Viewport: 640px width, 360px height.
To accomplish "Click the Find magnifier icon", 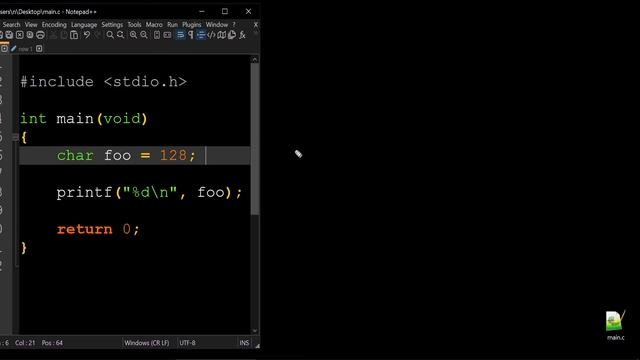I will click(x=110, y=35).
